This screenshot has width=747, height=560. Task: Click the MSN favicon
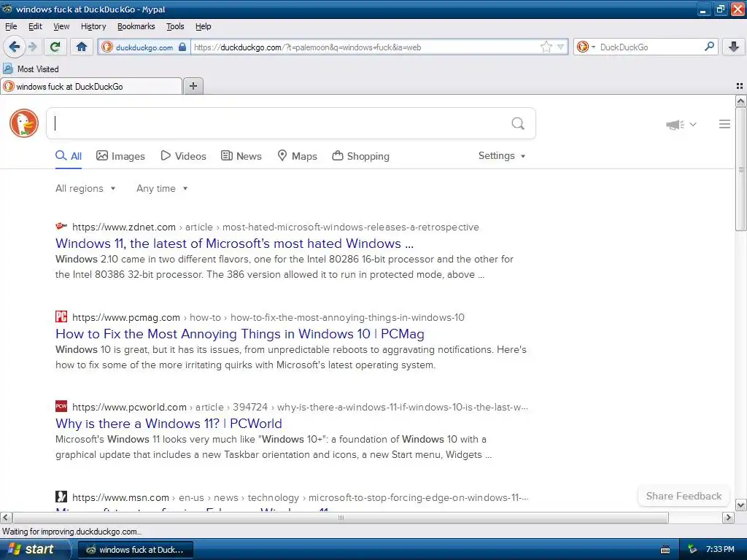click(61, 496)
